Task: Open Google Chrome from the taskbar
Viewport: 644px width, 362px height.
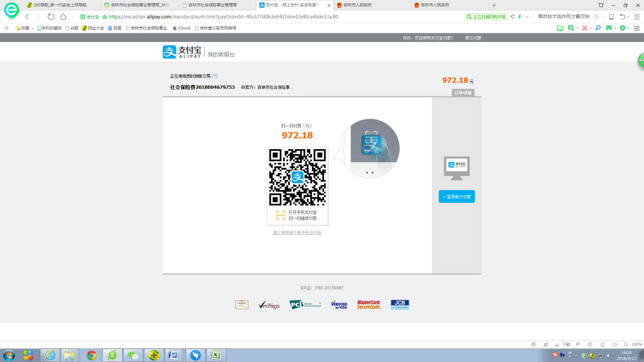Action: pos(91,355)
